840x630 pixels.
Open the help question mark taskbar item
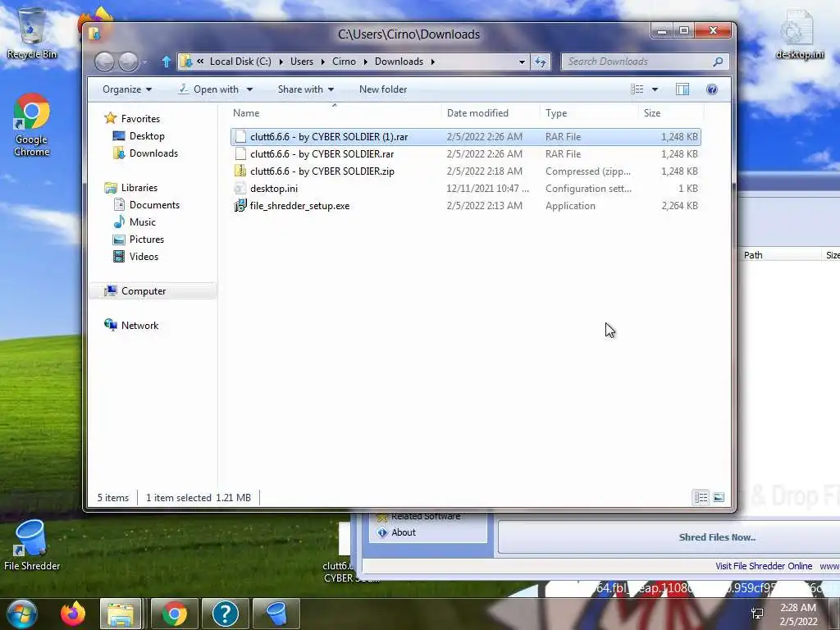(x=225, y=614)
